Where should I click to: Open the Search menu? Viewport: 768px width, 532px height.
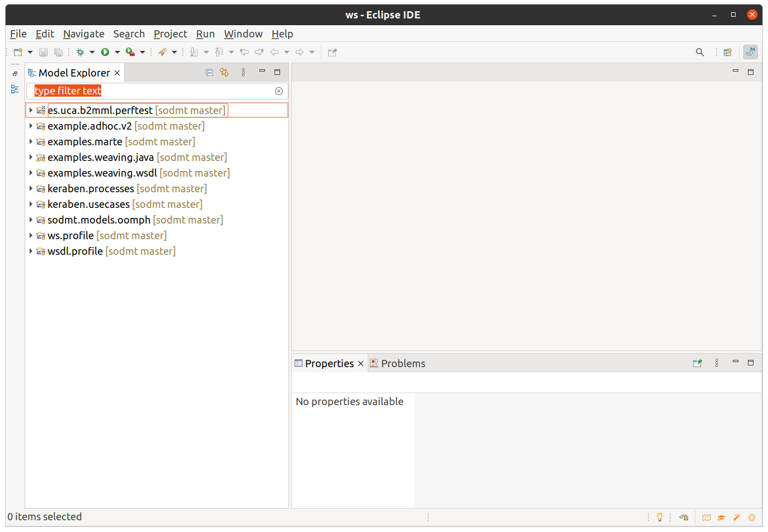coord(129,34)
